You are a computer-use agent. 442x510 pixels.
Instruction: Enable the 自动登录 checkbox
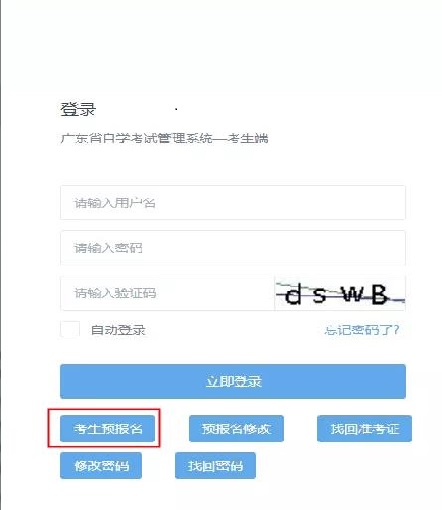70,330
